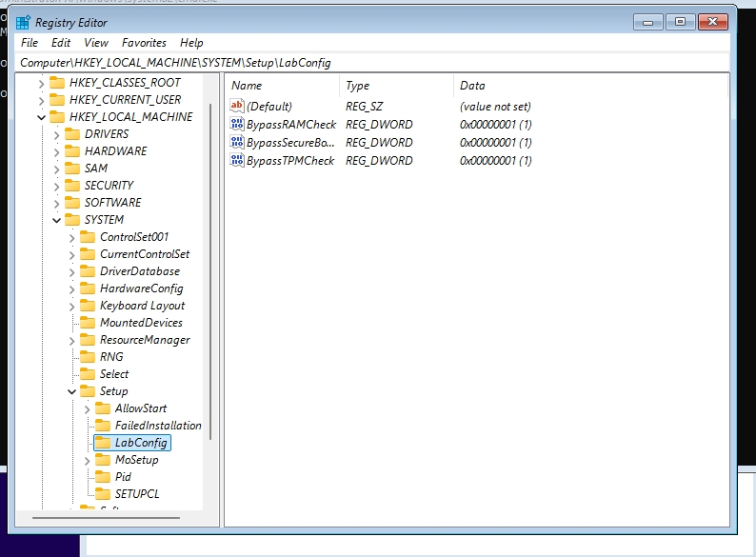Select the MoSetup key label

[x=137, y=460]
